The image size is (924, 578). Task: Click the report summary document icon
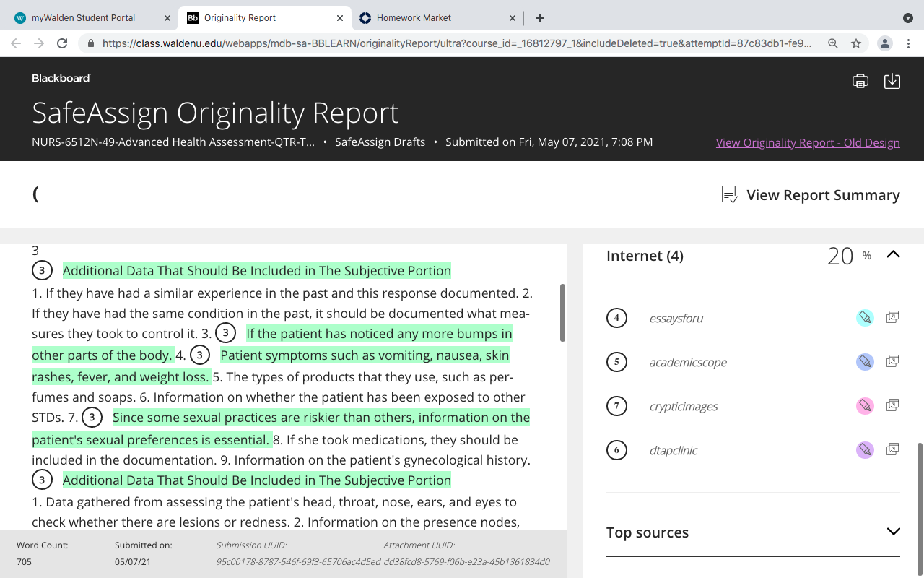click(729, 194)
